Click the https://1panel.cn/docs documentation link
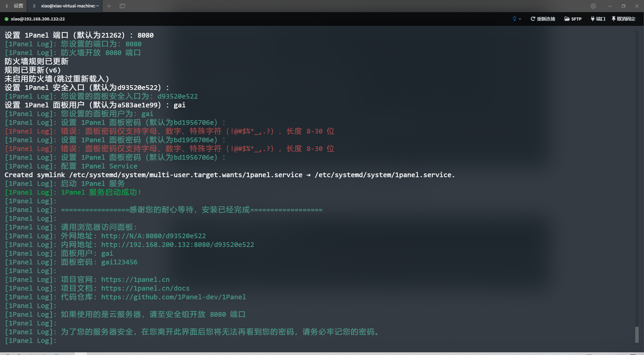644x355 pixels. pos(145,288)
